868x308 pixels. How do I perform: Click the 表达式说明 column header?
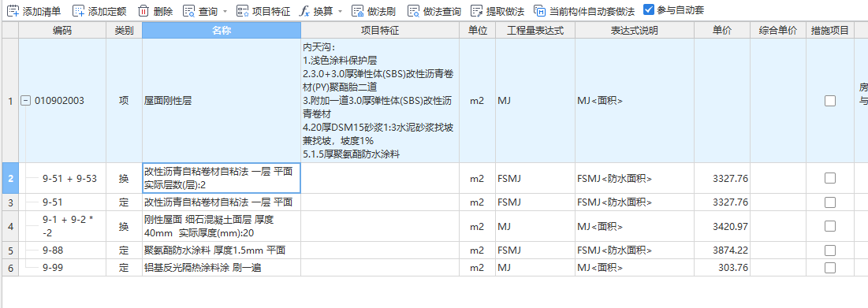(x=635, y=31)
